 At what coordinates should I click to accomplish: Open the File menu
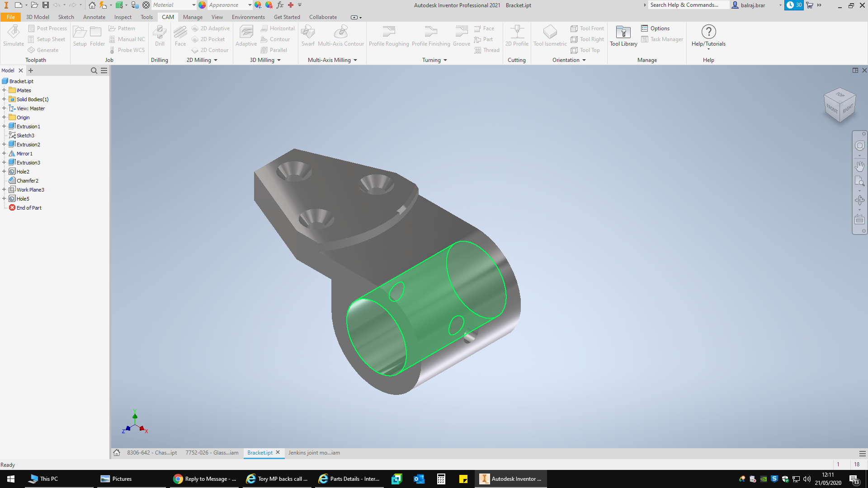(10, 17)
